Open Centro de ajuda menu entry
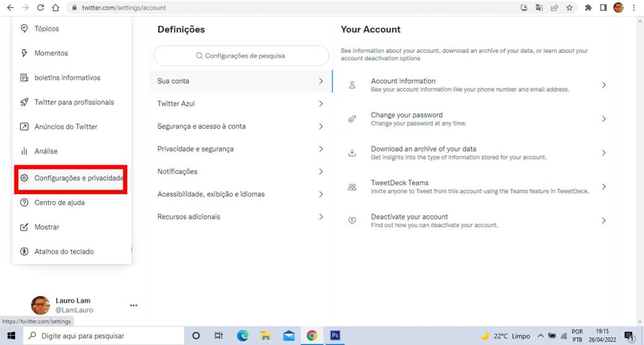The image size is (644, 345). click(72, 202)
